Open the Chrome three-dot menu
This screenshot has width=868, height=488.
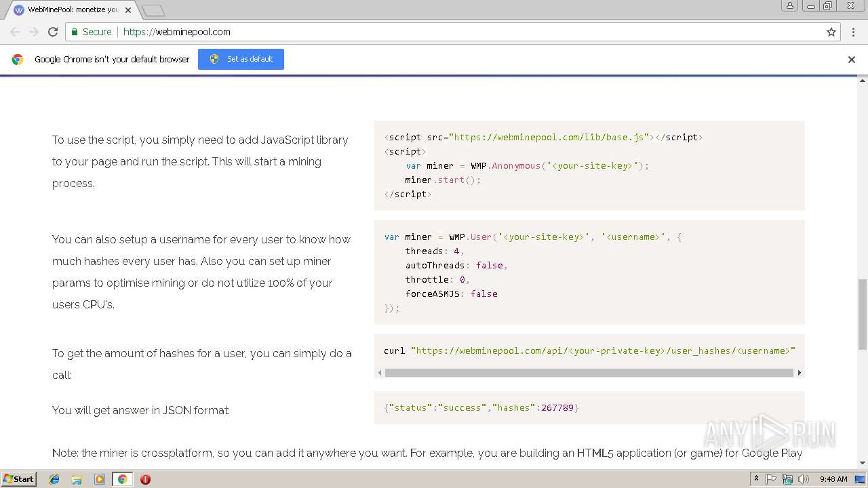click(x=852, y=32)
